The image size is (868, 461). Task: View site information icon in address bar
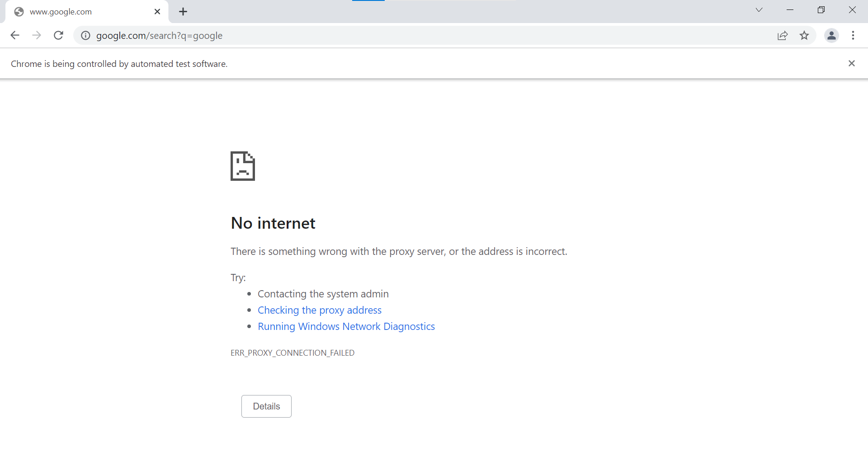(85, 35)
